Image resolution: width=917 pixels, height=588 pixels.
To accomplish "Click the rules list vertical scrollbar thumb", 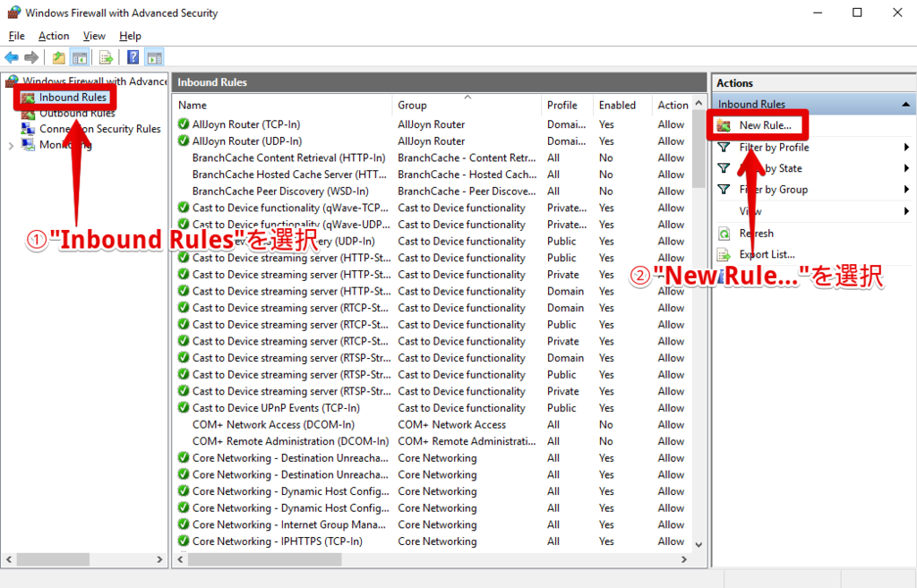I will pos(698,150).
